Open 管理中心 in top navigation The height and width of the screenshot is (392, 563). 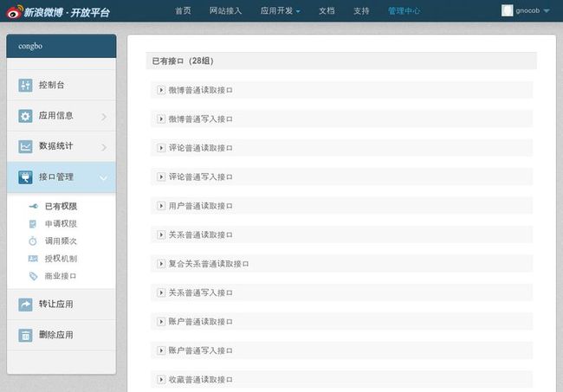click(x=404, y=10)
